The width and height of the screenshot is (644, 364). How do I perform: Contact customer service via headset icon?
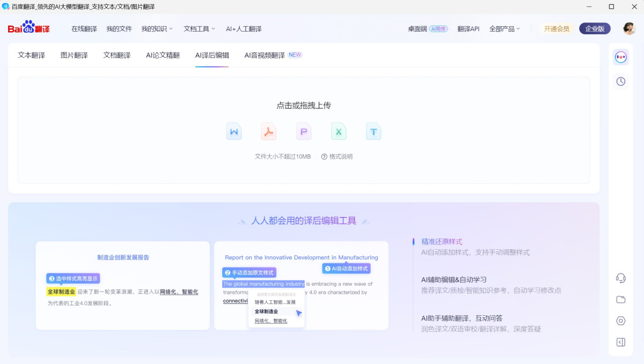[620, 278]
